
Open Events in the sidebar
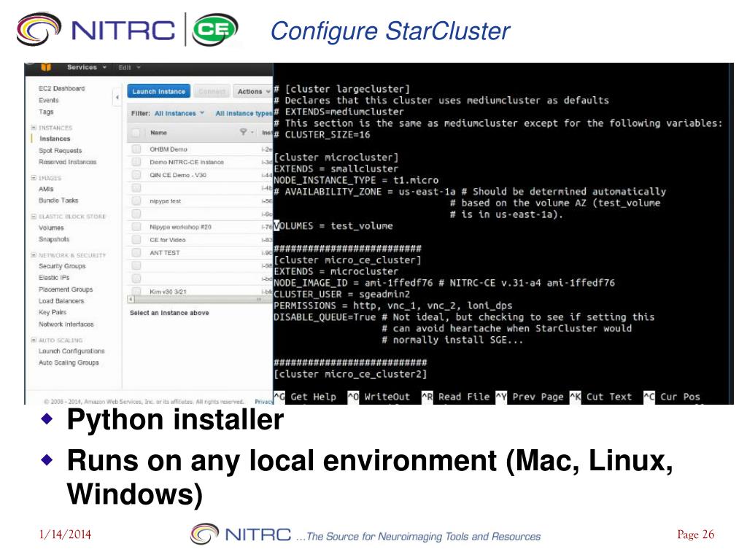(49, 100)
